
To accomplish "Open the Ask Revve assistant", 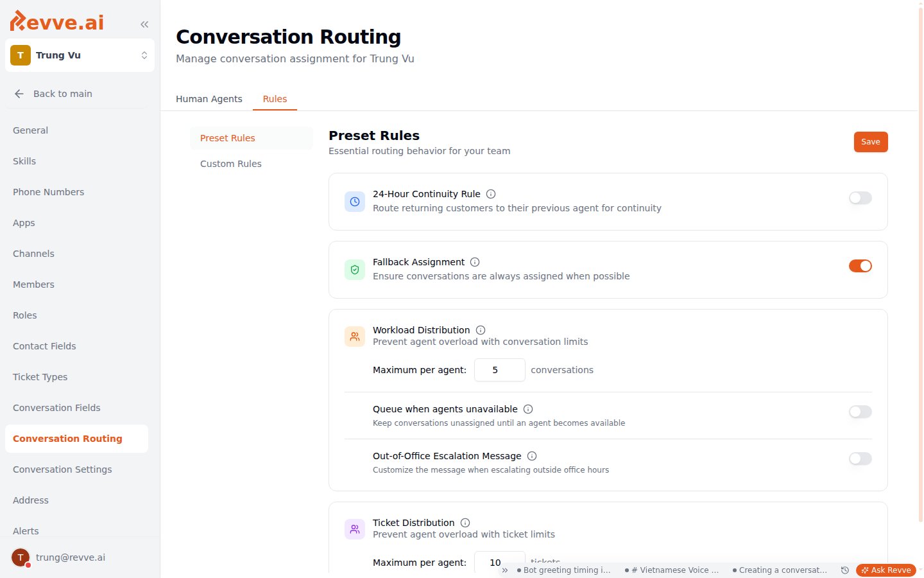I will click(x=886, y=570).
